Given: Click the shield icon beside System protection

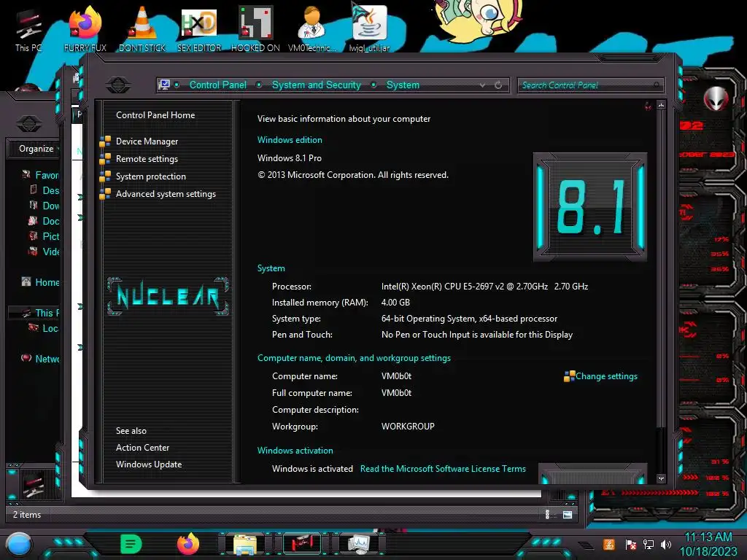Looking at the screenshot, I should point(105,176).
